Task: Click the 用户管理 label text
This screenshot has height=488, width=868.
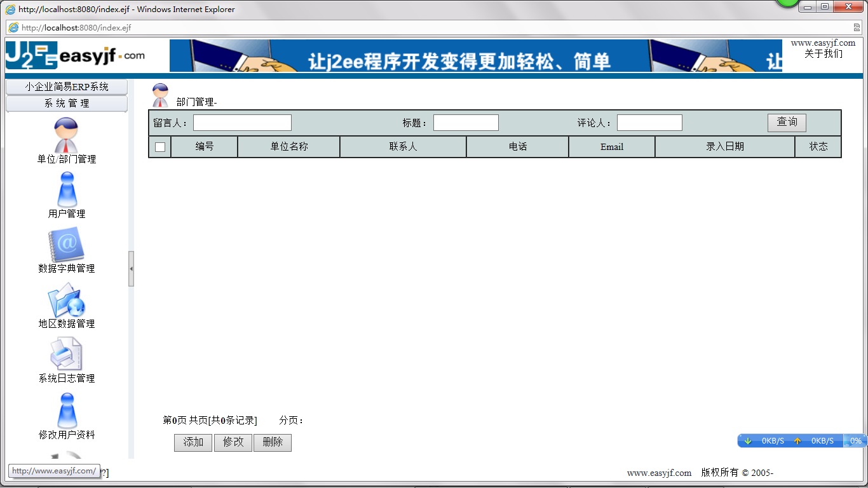Action: 67,214
